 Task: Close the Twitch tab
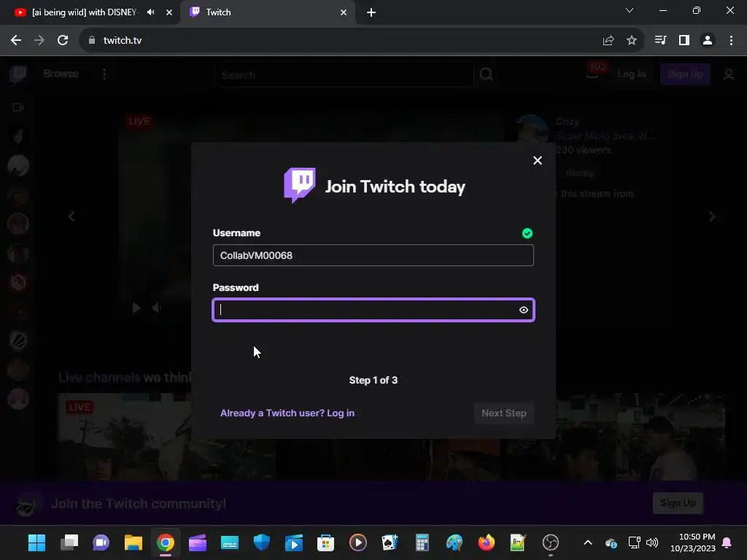click(x=344, y=12)
